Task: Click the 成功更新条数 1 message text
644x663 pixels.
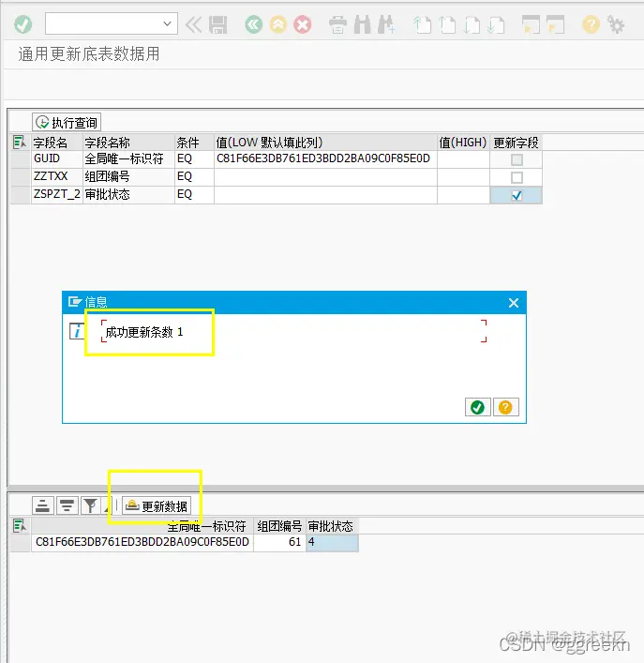Action: [144, 332]
